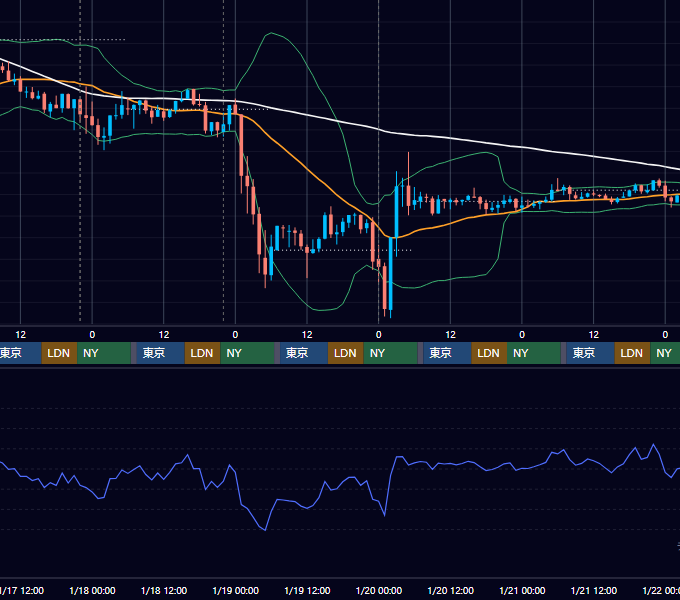The image size is (680, 600).
Task: Click the 1/18 00:00 date label
Action: tap(92, 590)
